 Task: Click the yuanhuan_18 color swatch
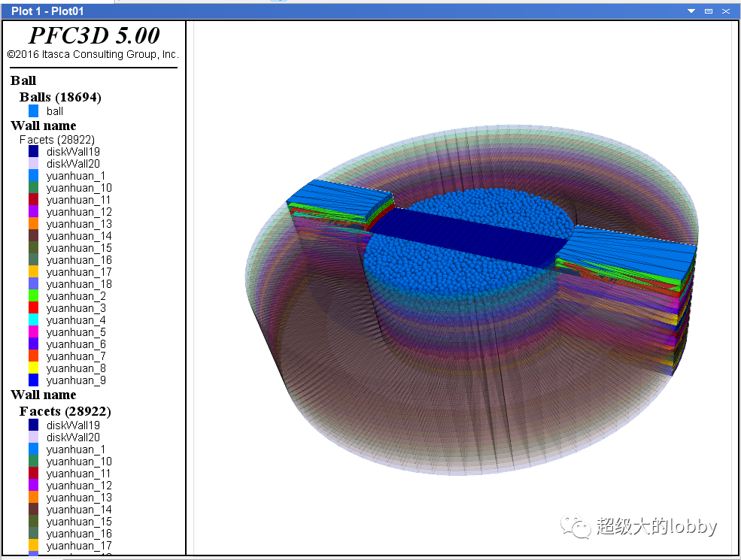(x=34, y=284)
